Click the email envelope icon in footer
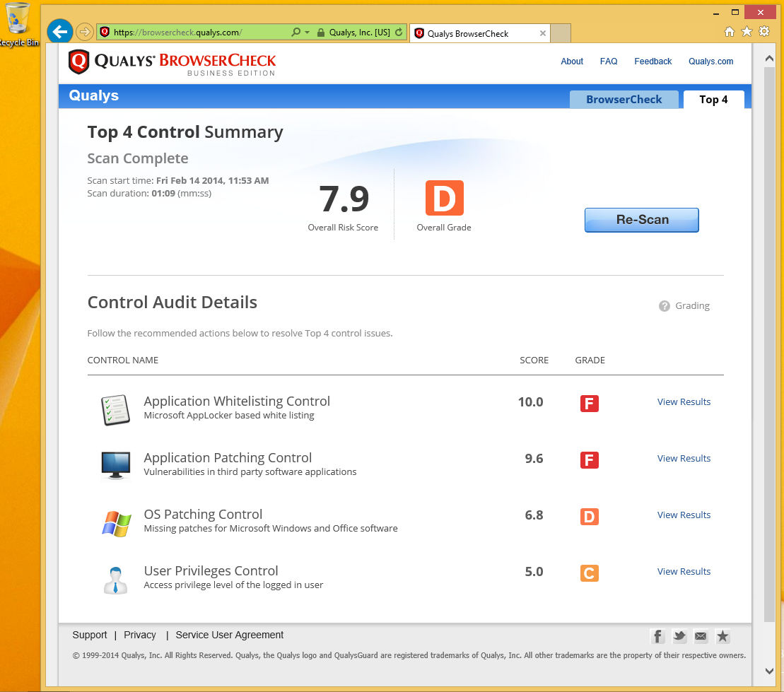 click(x=701, y=636)
